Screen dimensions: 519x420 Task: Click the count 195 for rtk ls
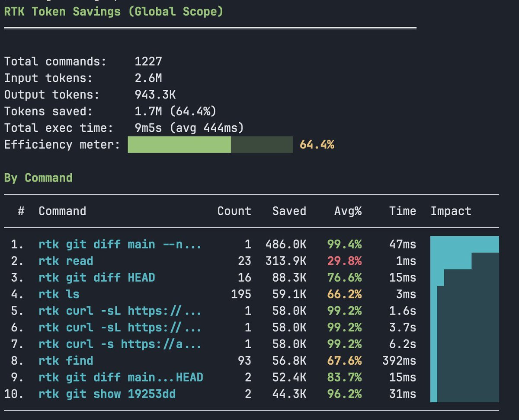[x=241, y=294]
